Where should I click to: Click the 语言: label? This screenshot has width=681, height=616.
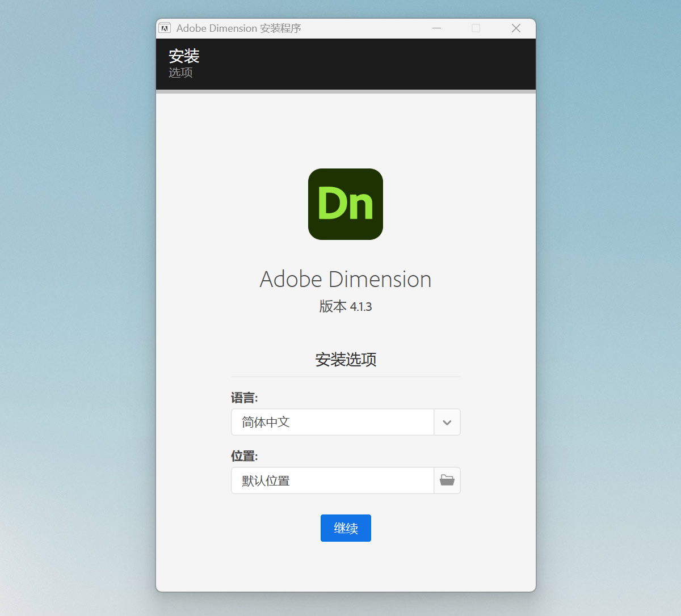(x=245, y=398)
